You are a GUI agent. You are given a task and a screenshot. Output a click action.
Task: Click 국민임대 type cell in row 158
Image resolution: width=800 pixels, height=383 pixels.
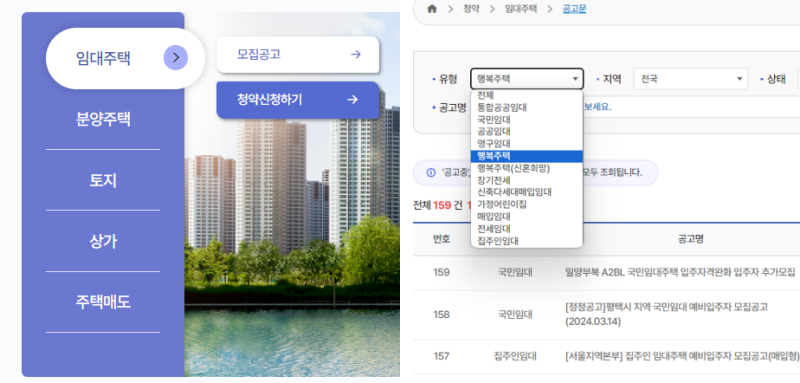pyautogui.click(x=515, y=315)
